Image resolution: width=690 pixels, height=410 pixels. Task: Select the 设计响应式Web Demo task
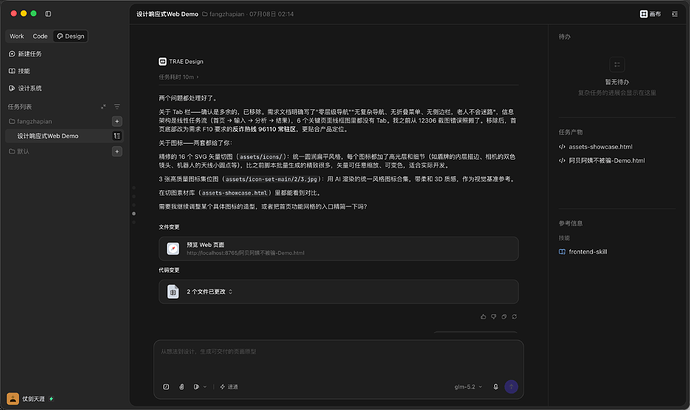click(x=64, y=136)
